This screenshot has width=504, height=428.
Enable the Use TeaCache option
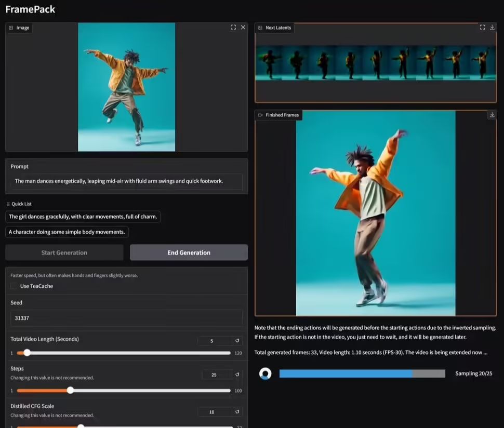[14, 286]
